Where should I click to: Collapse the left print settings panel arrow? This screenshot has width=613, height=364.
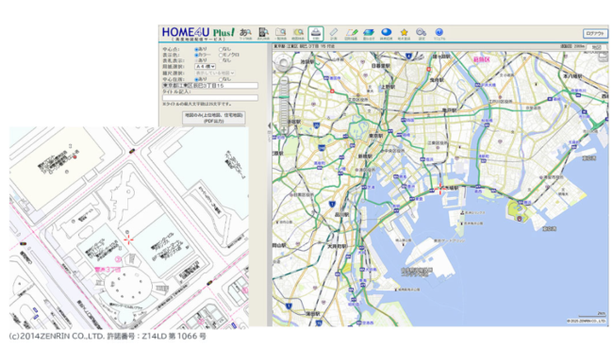[269, 125]
